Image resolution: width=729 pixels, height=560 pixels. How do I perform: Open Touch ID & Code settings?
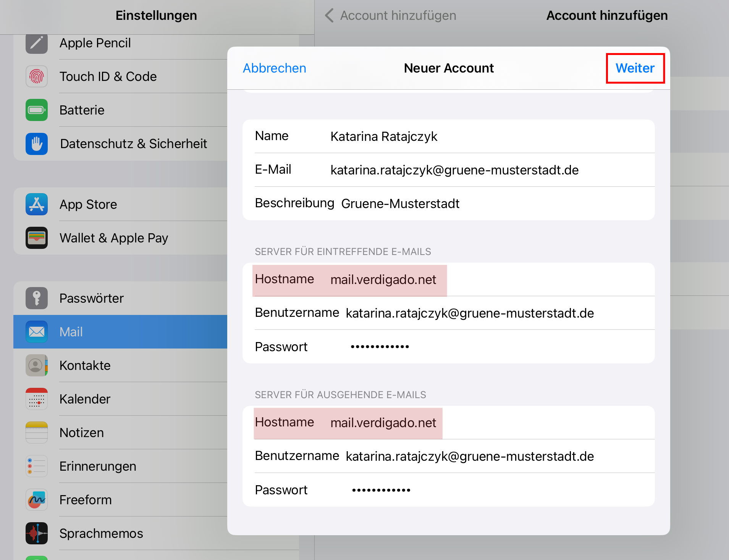[x=120, y=76]
